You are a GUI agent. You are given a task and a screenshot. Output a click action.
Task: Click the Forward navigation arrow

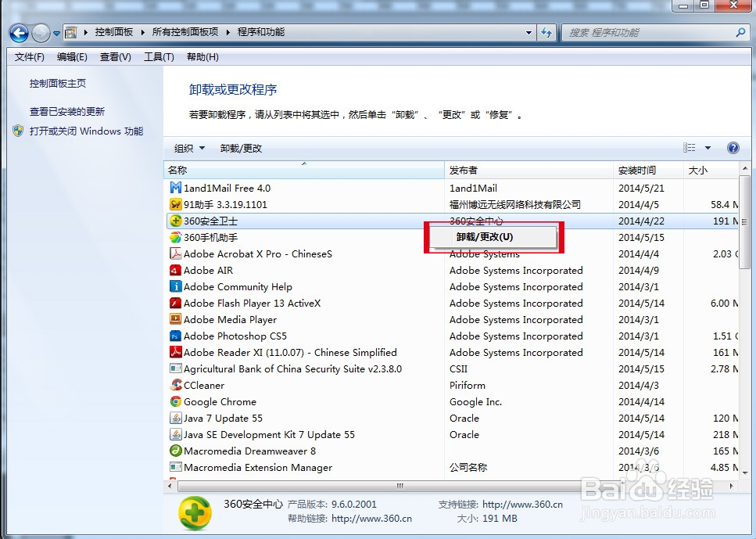pos(41,34)
